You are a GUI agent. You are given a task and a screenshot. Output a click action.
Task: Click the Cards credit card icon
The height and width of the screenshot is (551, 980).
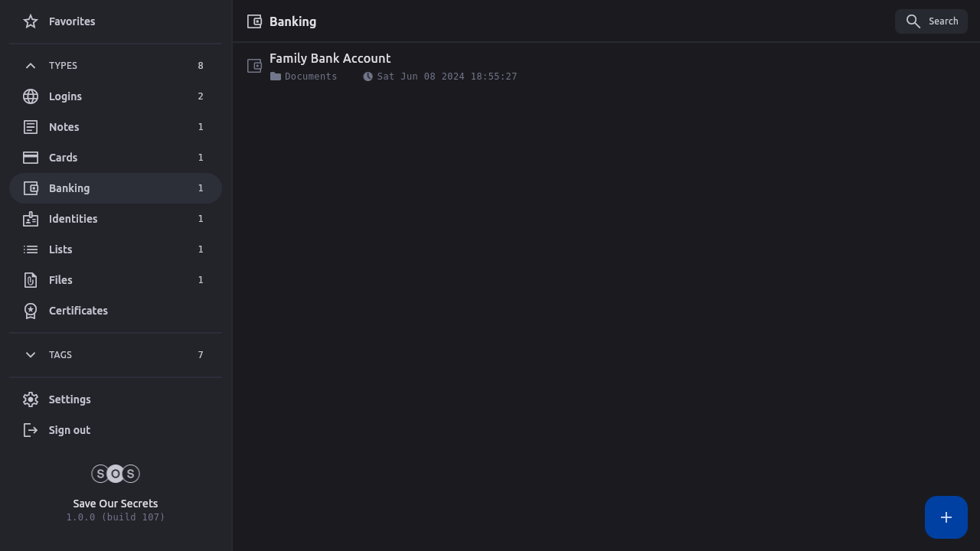tap(31, 158)
